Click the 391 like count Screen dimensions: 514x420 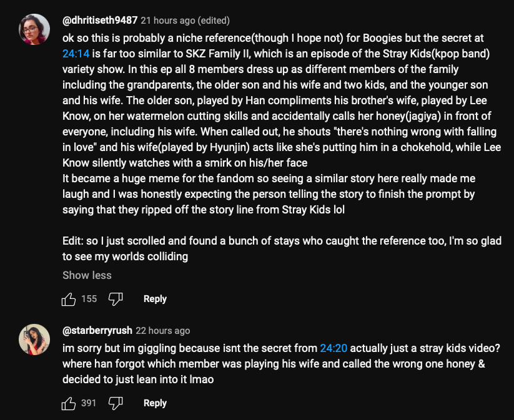(x=89, y=403)
